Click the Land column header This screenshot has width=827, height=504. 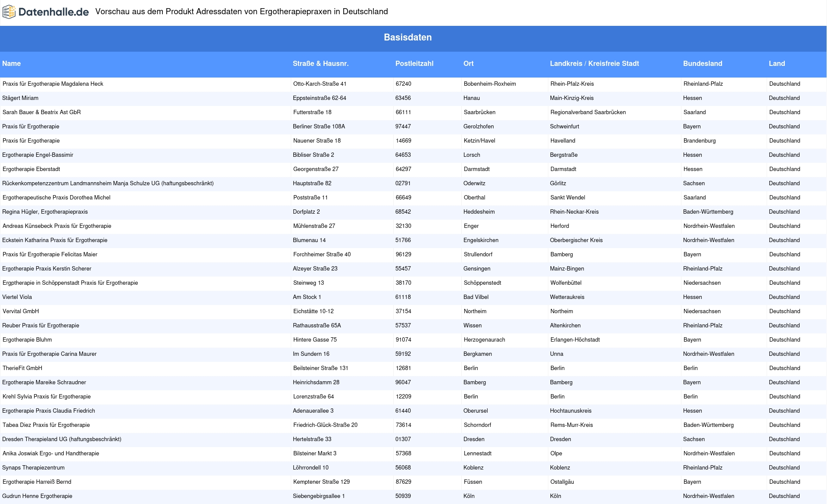(x=777, y=63)
